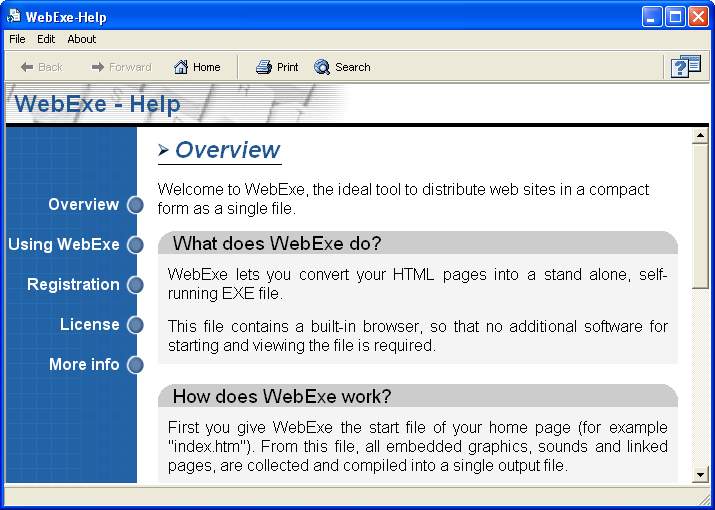Screen dimensions: 715x510
Task: Click the Back arrow icon
Action: (x=26, y=67)
